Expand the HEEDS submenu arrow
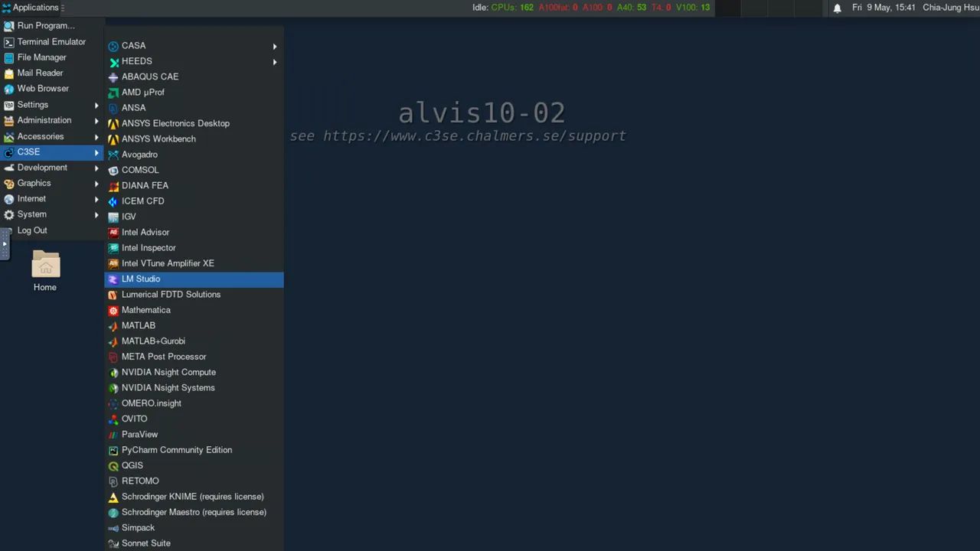 (x=275, y=61)
